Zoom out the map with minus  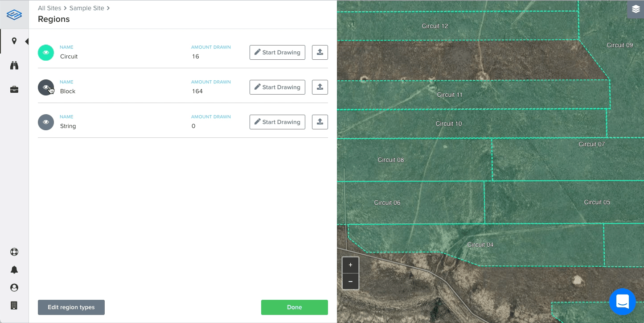[350, 282]
